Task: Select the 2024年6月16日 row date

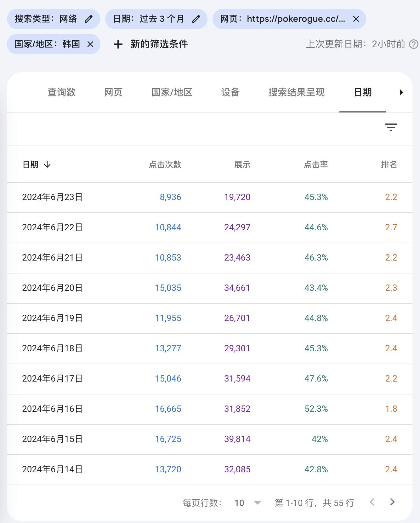Action: pyautogui.click(x=52, y=409)
